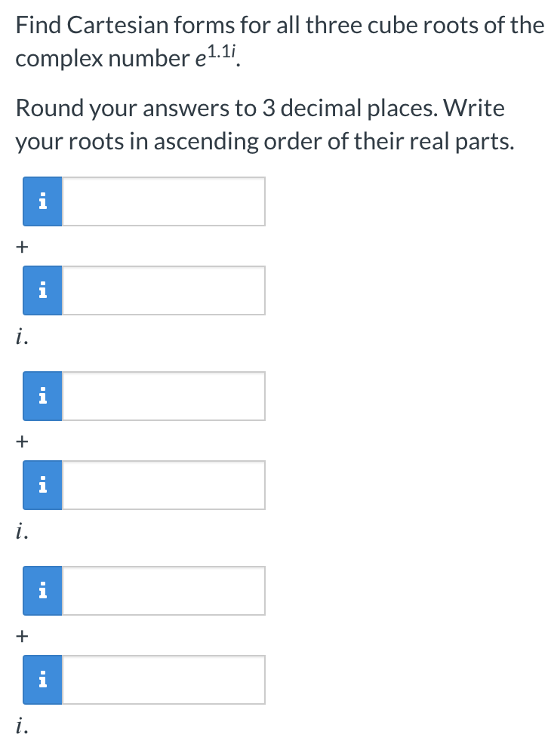Click the info icon for the third root's real part
The width and height of the screenshot is (551, 756).
coord(42,591)
